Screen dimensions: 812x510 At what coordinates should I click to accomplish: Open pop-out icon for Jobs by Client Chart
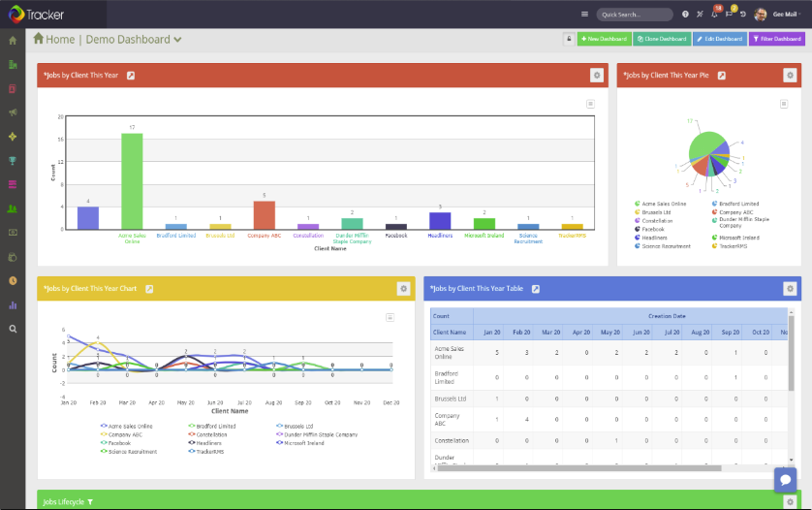tap(149, 289)
